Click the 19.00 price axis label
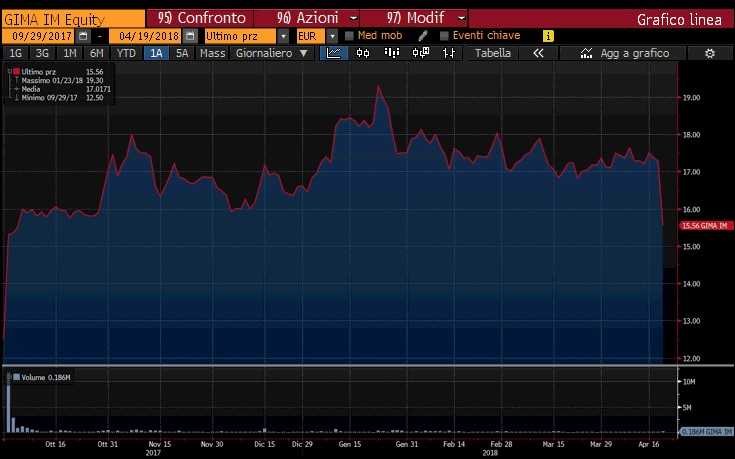The width and height of the screenshot is (735, 459). 691,98
